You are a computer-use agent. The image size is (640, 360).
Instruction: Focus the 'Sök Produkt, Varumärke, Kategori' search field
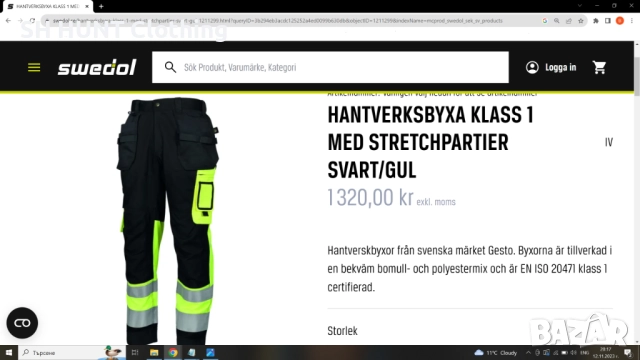tap(330, 67)
